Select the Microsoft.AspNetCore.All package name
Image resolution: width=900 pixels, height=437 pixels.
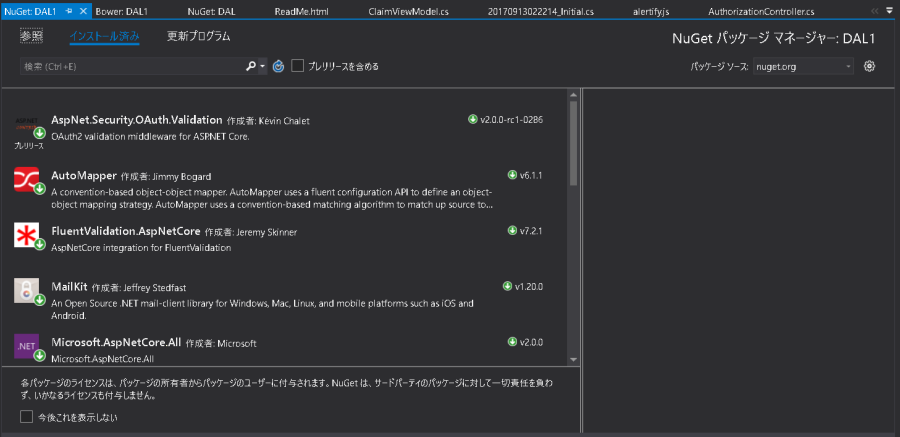coord(117,342)
